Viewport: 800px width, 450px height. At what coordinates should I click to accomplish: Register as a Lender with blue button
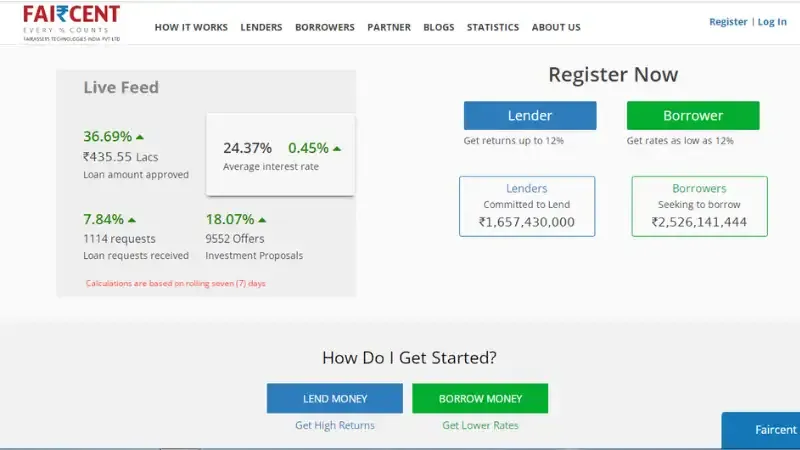click(530, 116)
